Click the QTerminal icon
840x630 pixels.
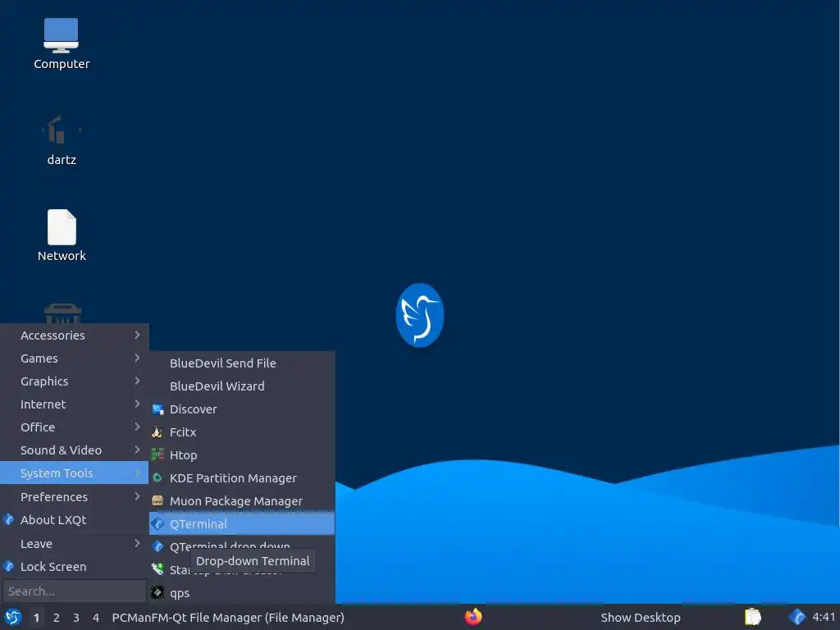[157, 524]
